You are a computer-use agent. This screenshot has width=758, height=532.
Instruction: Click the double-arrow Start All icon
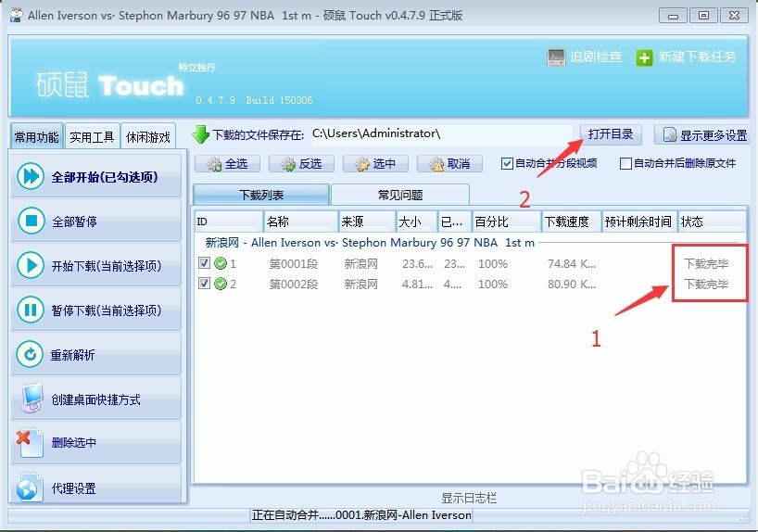31,176
